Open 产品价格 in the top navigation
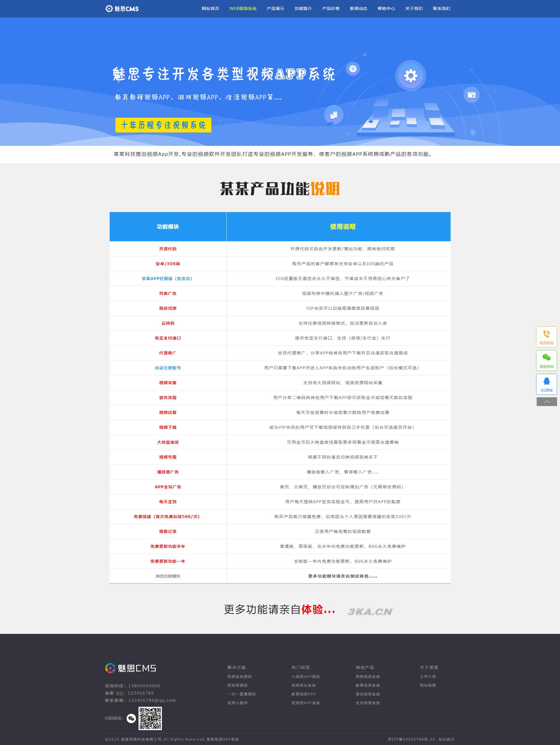 tap(331, 8)
